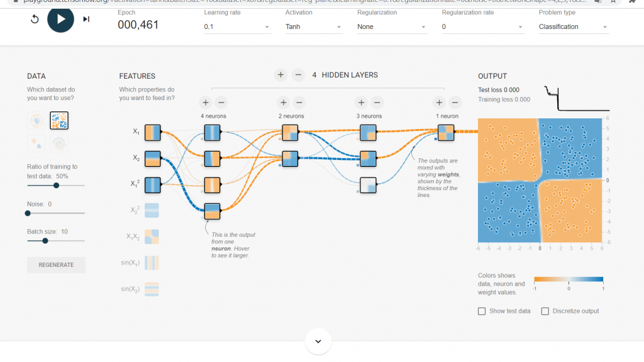
Task: Adjust the training to test ratio slider
Action: (x=56, y=186)
